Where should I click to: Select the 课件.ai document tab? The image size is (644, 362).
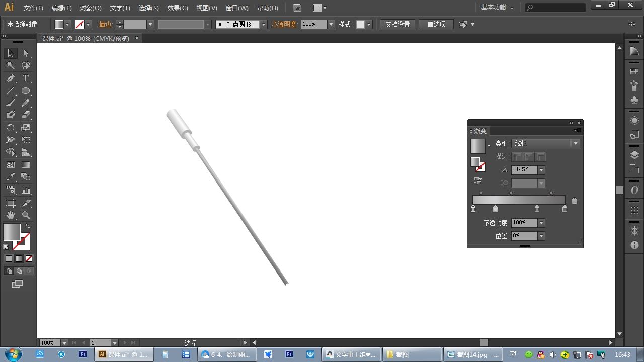86,38
